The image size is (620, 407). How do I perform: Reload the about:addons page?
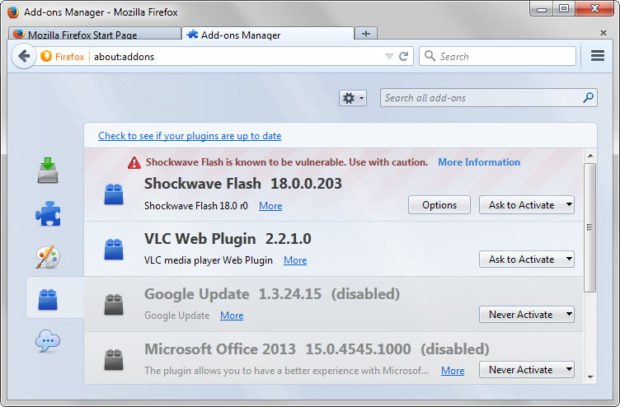(404, 57)
